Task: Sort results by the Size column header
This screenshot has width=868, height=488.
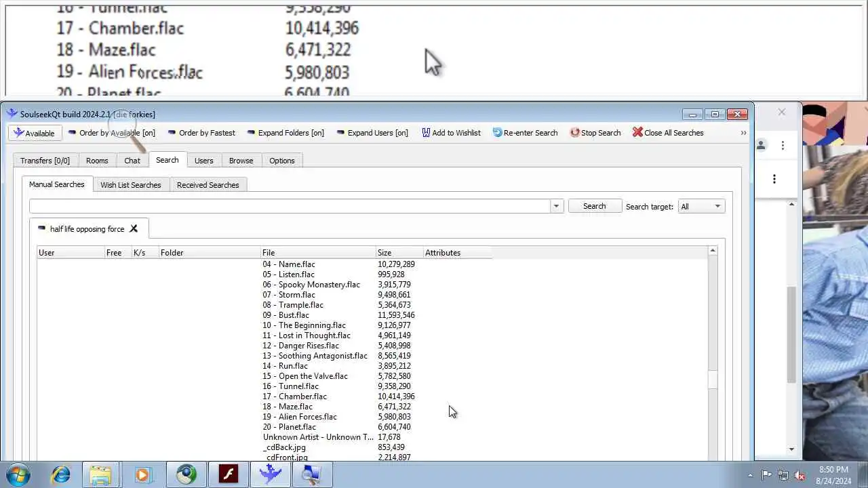Action: click(x=400, y=253)
